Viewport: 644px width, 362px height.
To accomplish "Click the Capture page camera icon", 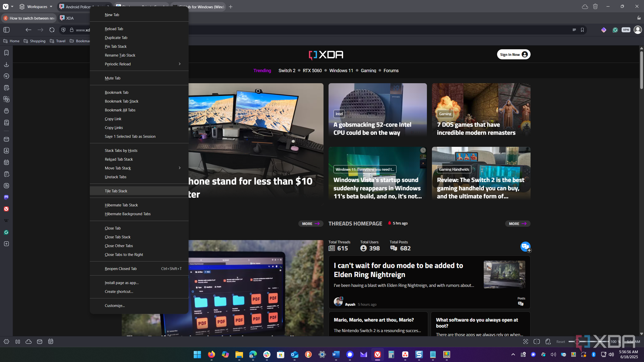I will [x=526, y=341].
